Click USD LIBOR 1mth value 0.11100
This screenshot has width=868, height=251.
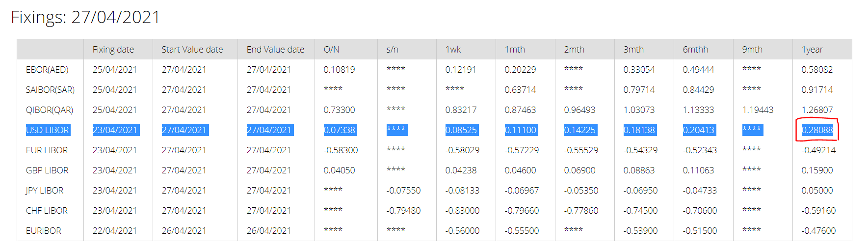click(520, 130)
